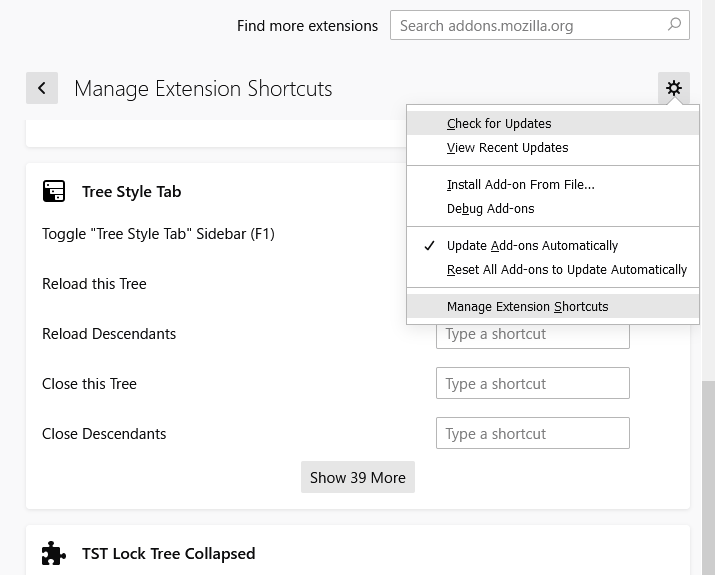This screenshot has height=575, width=715.
Task: Click Toggle "Tree Style Tab" Sidebar (F1) label
Action: click(x=158, y=234)
